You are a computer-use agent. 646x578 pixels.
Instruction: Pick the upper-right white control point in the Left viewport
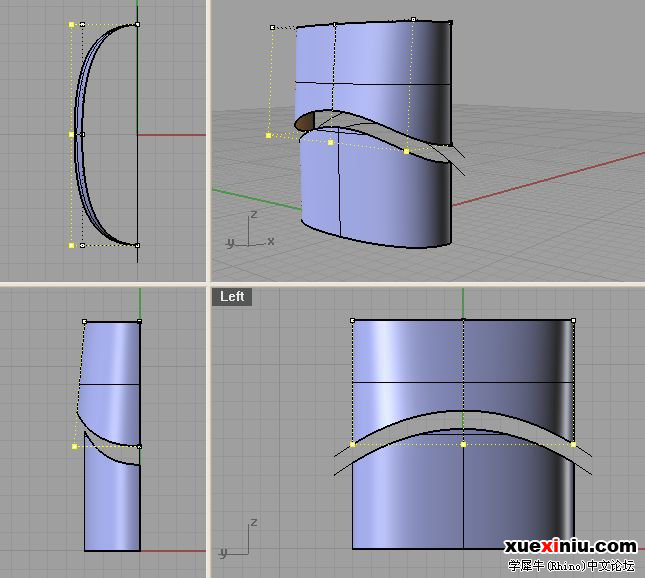click(x=573, y=321)
